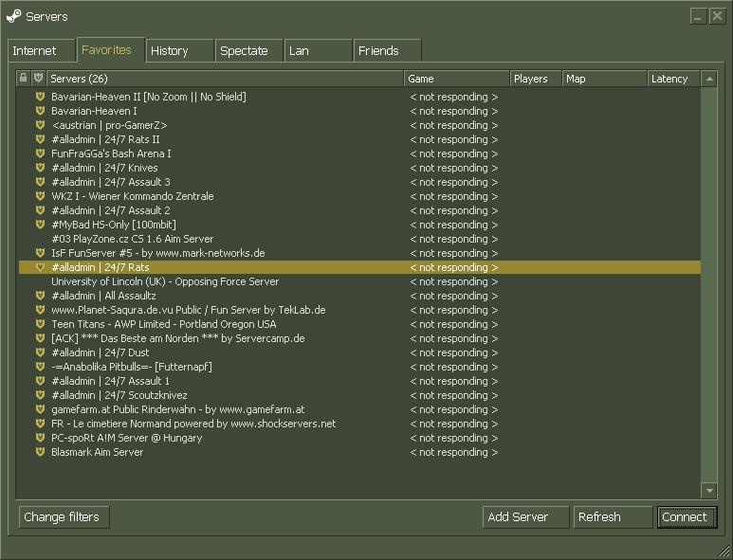Image resolution: width=733 pixels, height=560 pixels.
Task: Select '#MyBad HS-Only [100mbit]' server name
Action: pyautogui.click(x=114, y=225)
